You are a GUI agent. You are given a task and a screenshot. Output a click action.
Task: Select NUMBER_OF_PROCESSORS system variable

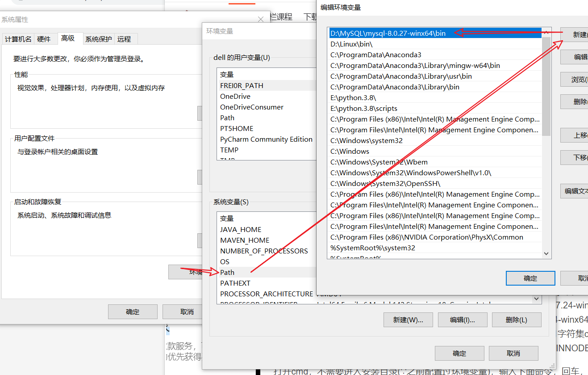tap(267, 251)
